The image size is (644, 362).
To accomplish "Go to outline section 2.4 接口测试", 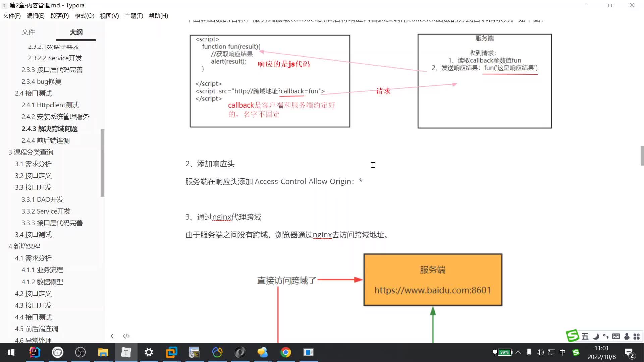I will point(33,93).
